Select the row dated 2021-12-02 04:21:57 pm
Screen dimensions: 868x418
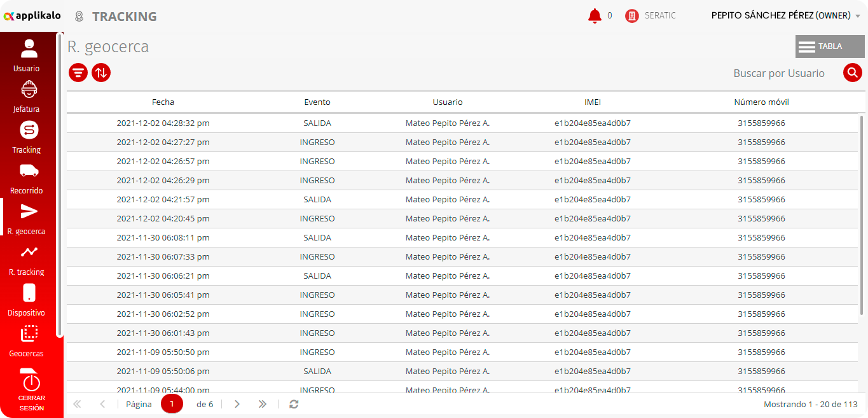(x=462, y=200)
